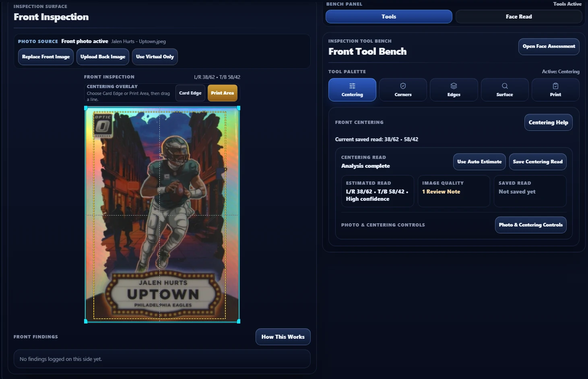Toggle Print Area overlay mode
The height and width of the screenshot is (379, 588).
point(223,93)
